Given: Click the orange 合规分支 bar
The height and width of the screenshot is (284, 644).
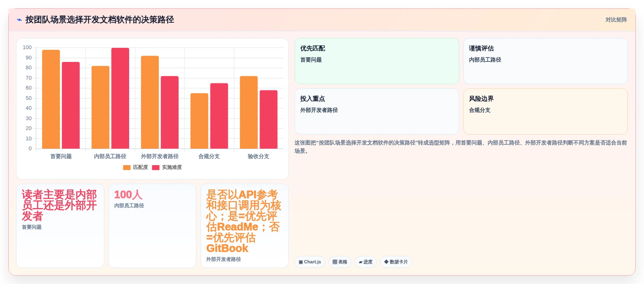Looking at the screenshot, I should pyautogui.click(x=200, y=121).
